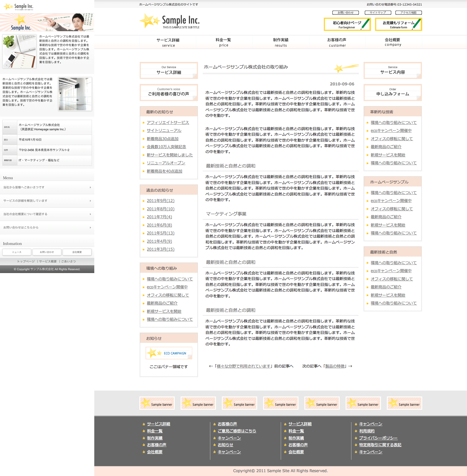Viewport: 467px width, 476px height.
Task: Click the leftmost Sample banner in the banner row
Action: pyautogui.click(x=157, y=403)
